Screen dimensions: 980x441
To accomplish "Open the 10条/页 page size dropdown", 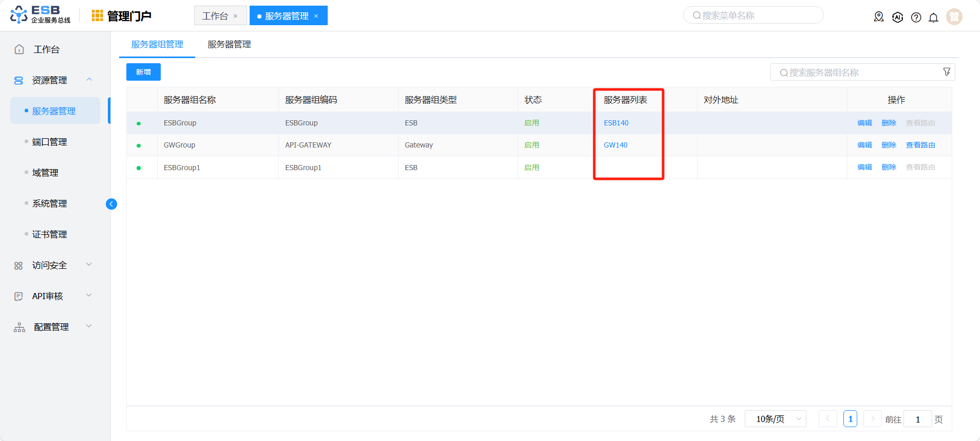I will coord(775,419).
